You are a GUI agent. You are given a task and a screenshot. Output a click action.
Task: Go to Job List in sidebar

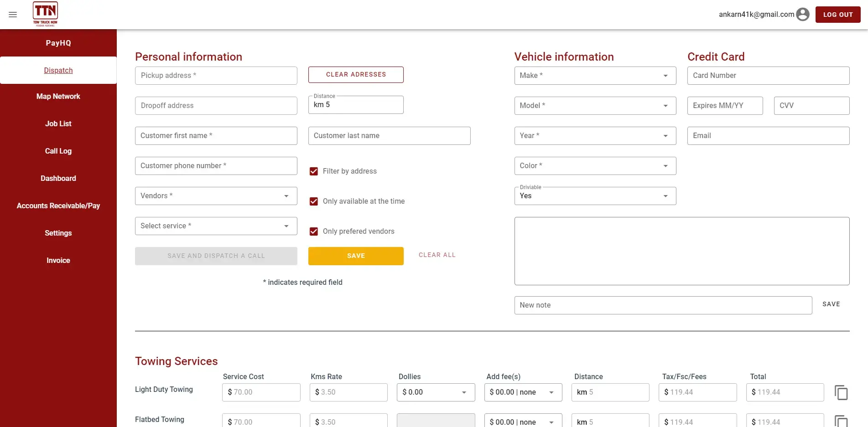click(58, 124)
